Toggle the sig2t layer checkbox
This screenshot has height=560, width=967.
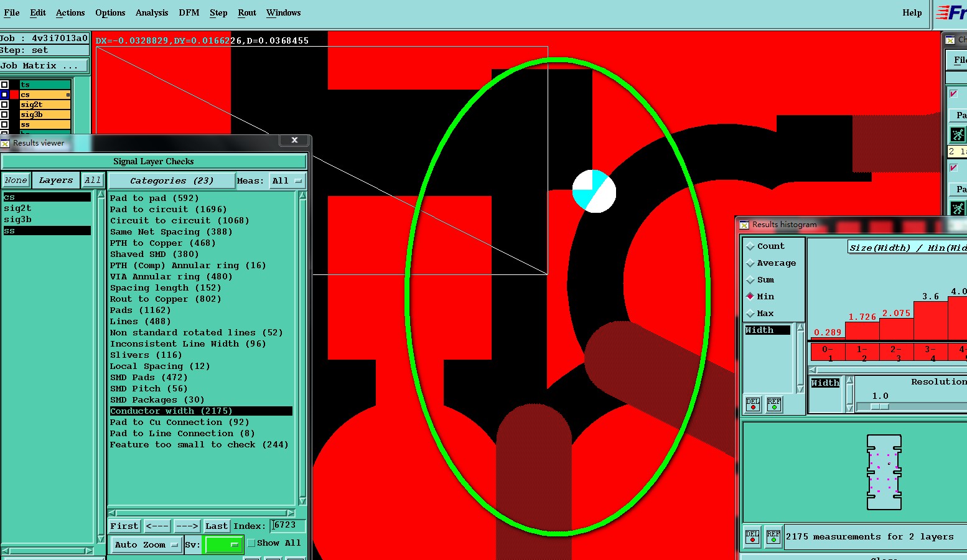coord(4,105)
